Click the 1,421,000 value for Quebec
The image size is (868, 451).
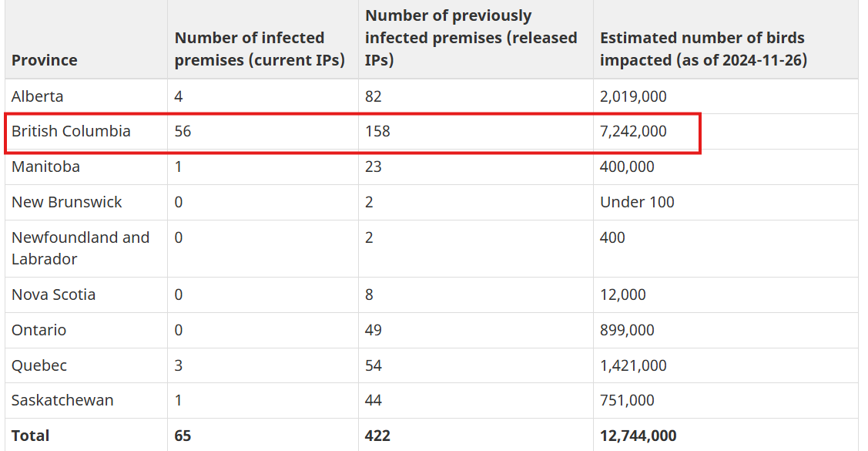point(633,365)
